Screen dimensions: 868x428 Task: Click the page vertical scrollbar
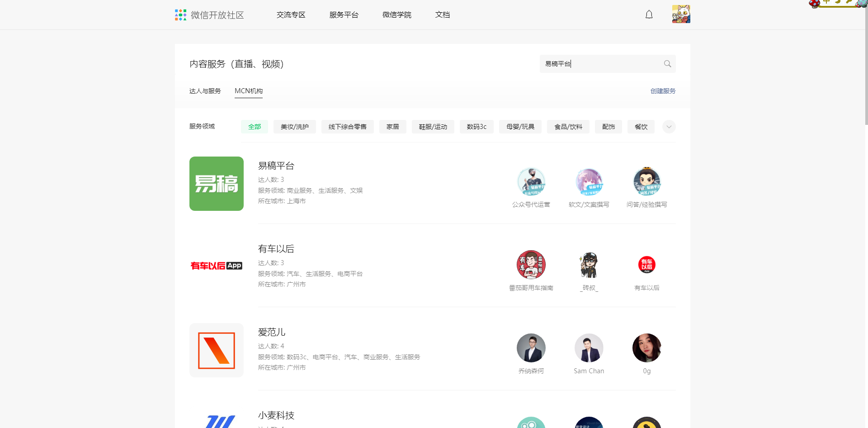866,63
